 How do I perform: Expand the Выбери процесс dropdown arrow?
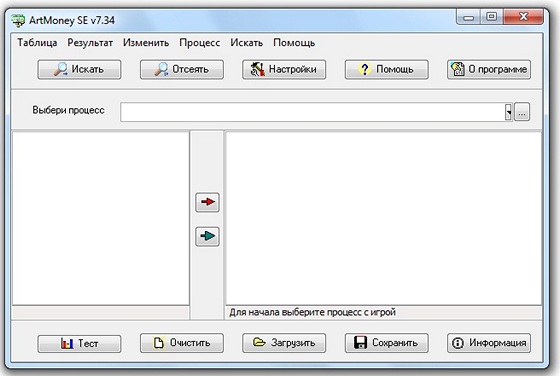pyautogui.click(x=508, y=112)
